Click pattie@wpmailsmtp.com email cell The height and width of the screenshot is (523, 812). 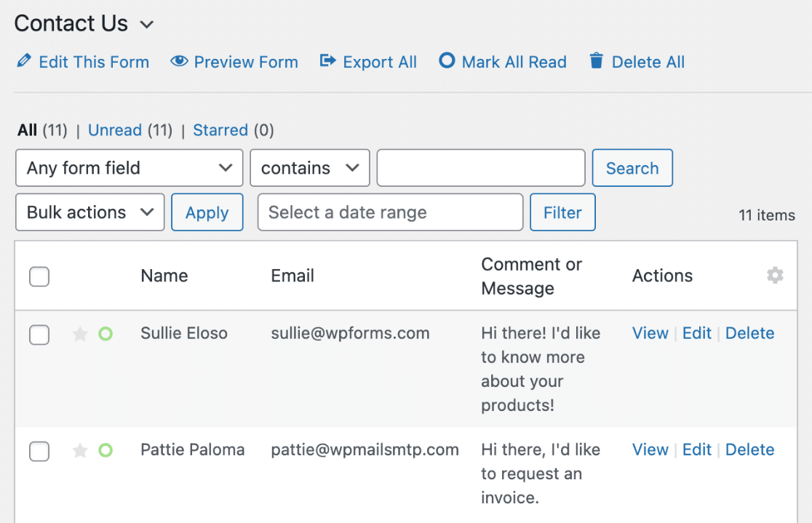click(x=365, y=450)
